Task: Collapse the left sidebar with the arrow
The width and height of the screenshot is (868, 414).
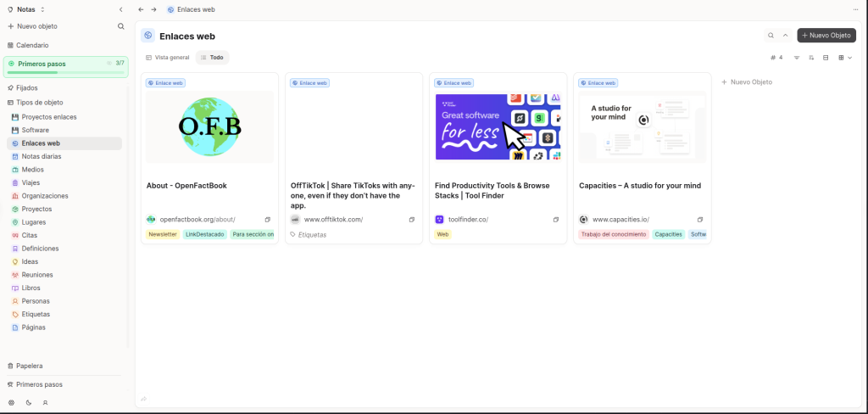Action: [120, 9]
